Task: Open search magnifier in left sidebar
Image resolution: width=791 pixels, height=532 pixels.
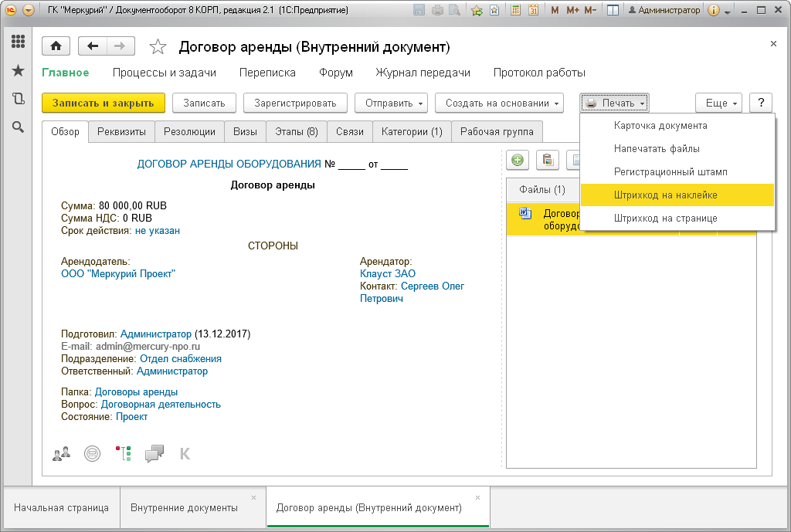Action: pos(19,127)
